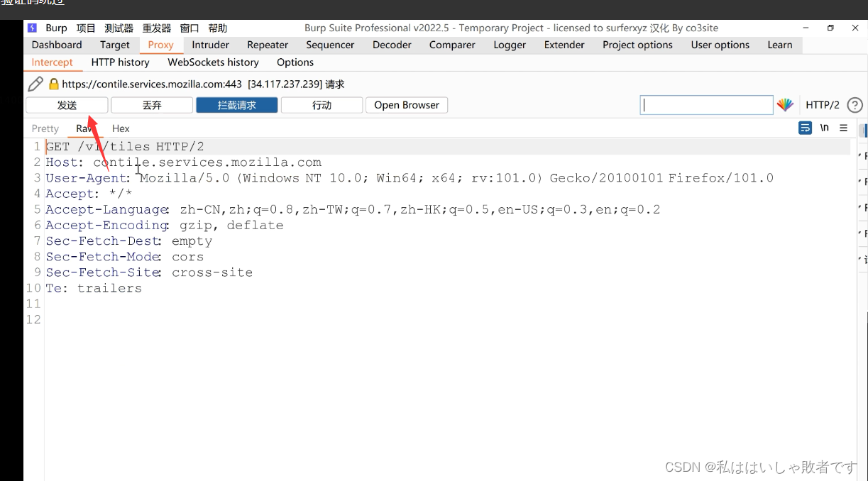Switch to the Sequencer tab
Screen dimensions: 868x481
(x=330, y=45)
